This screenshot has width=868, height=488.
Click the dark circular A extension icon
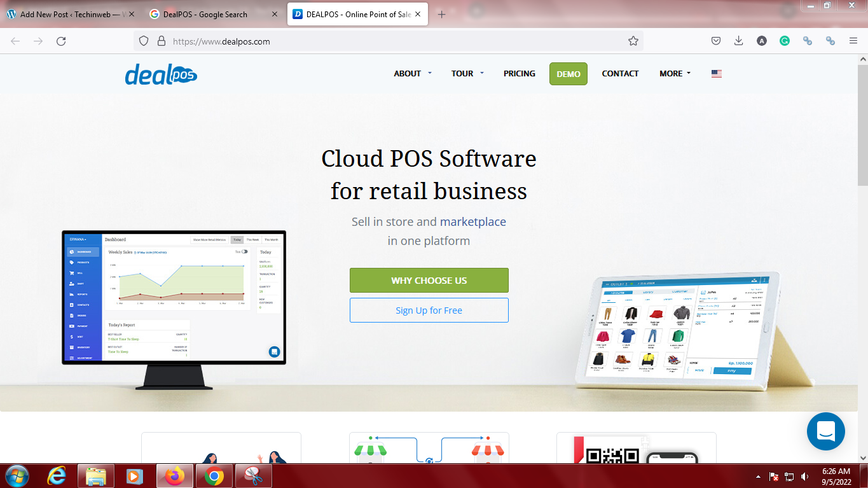[x=762, y=41]
